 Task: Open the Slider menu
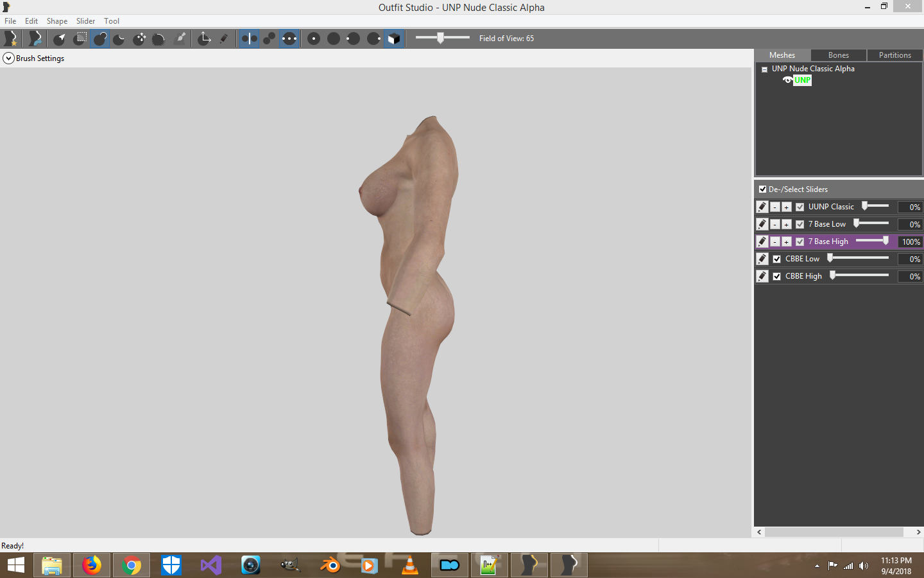click(85, 21)
